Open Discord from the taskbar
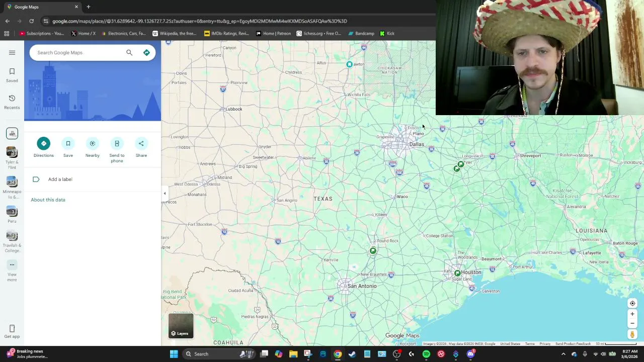 tap(470, 354)
